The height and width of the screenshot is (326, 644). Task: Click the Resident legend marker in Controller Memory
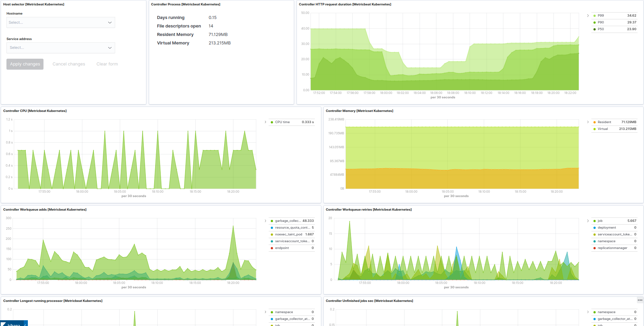point(594,122)
